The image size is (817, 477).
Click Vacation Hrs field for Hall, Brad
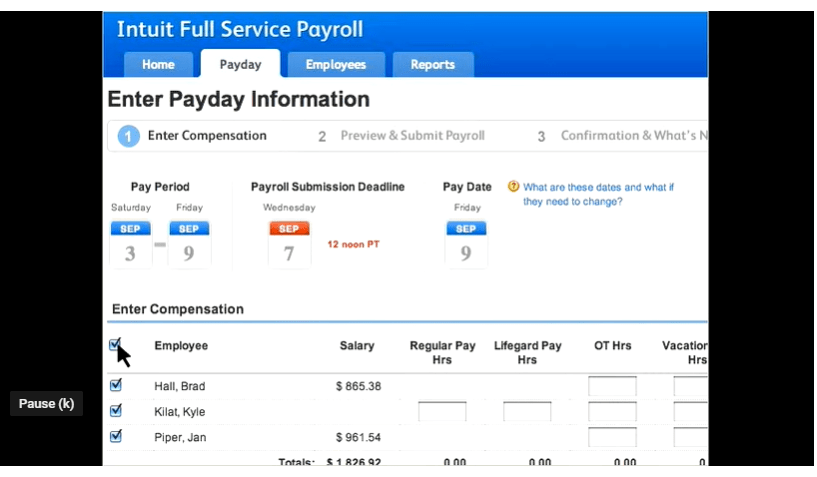coord(690,386)
